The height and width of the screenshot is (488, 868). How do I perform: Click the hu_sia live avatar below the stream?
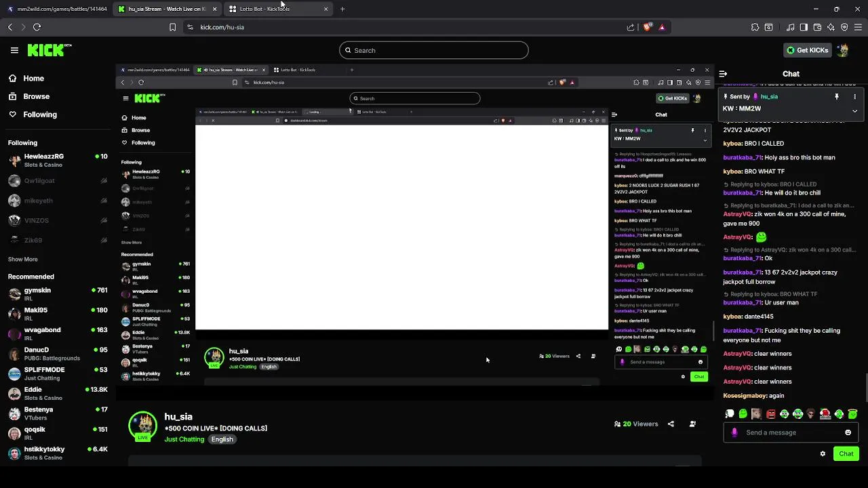(x=143, y=426)
